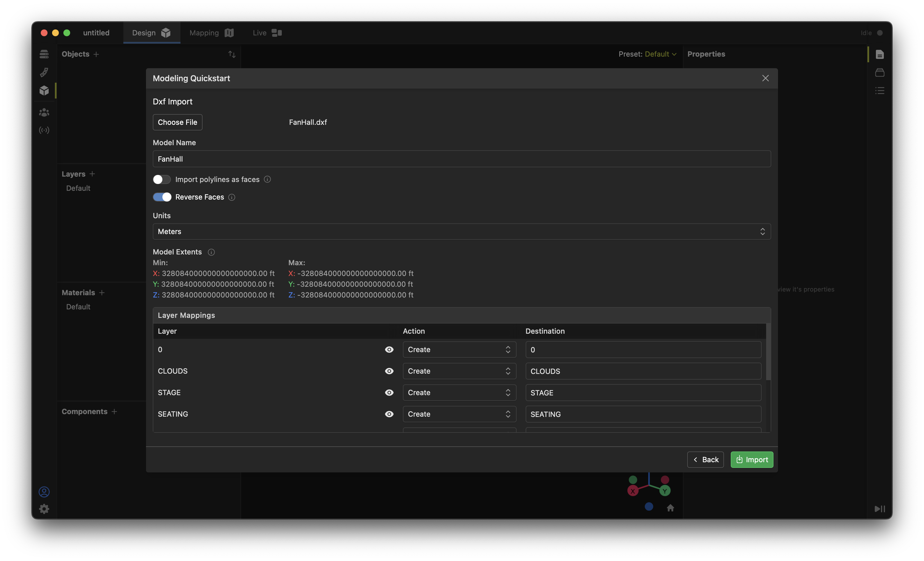Click the SEATING destination input field
The width and height of the screenshot is (924, 561).
[x=643, y=414]
